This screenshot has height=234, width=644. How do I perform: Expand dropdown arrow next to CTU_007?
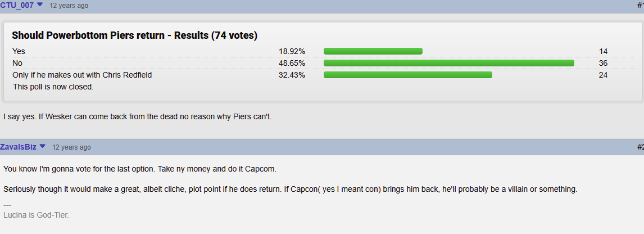tap(40, 4)
